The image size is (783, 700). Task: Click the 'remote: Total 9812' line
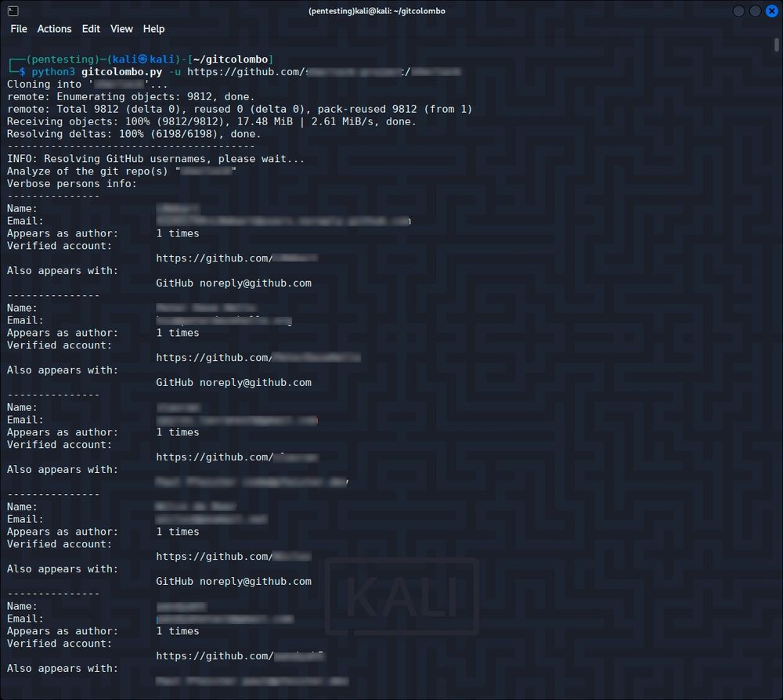[240, 110]
